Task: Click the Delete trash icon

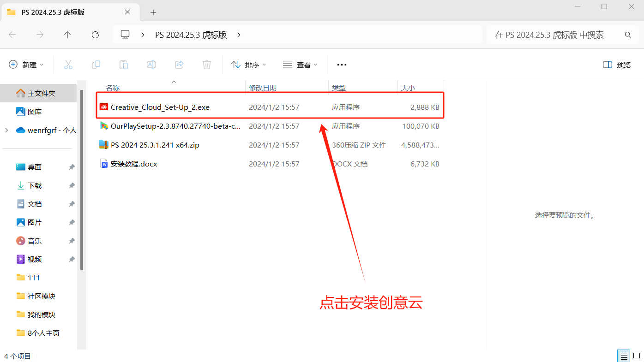Action: coord(207,65)
